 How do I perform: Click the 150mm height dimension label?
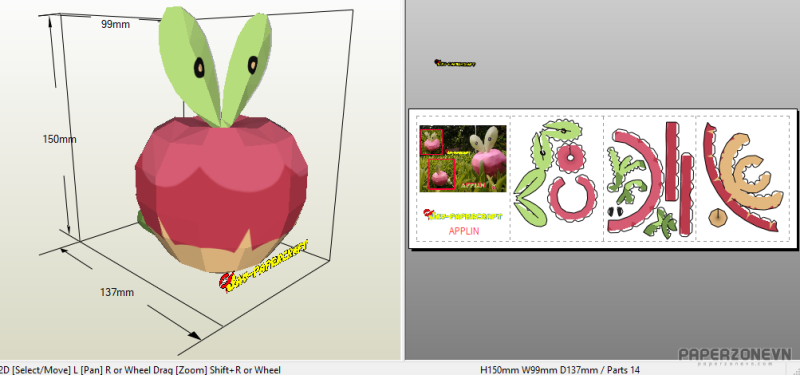coord(59,139)
